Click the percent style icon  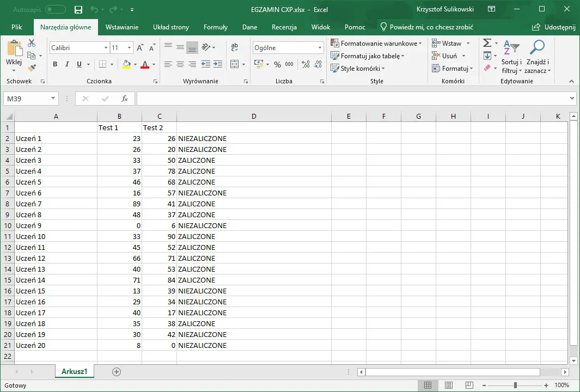point(277,64)
